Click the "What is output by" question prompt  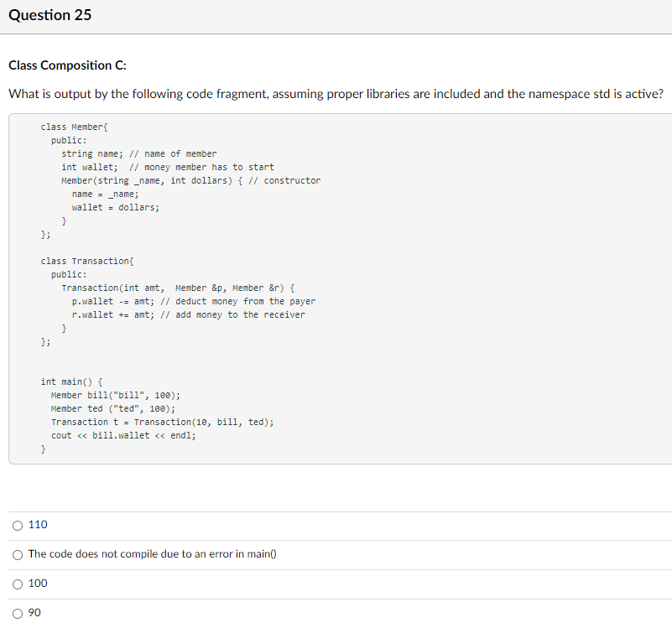pyautogui.click(x=336, y=94)
